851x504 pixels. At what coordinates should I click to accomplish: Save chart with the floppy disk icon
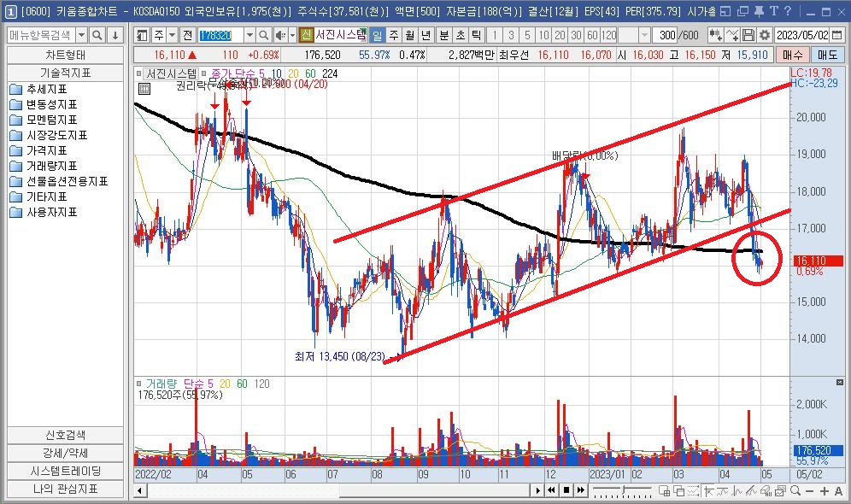[748, 36]
